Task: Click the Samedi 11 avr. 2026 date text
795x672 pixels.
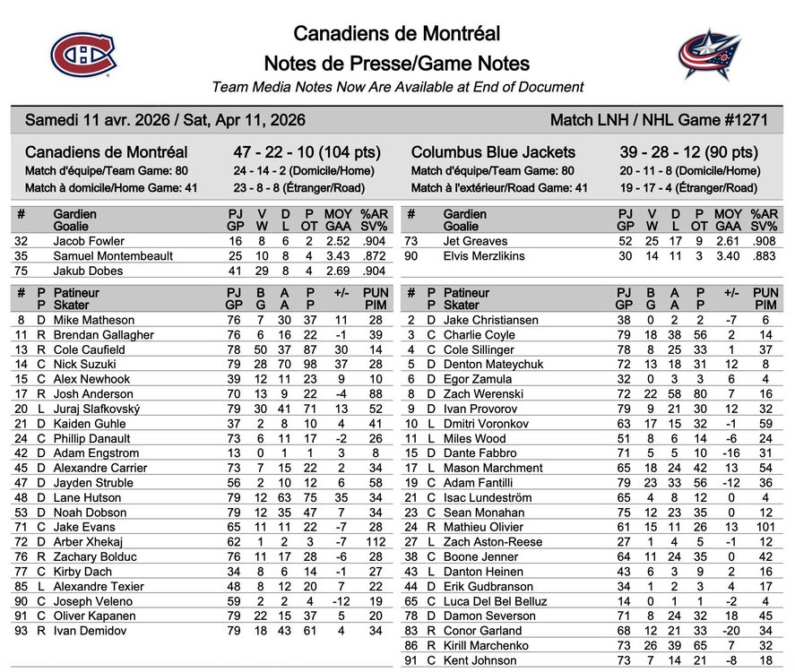Action: click(x=98, y=120)
